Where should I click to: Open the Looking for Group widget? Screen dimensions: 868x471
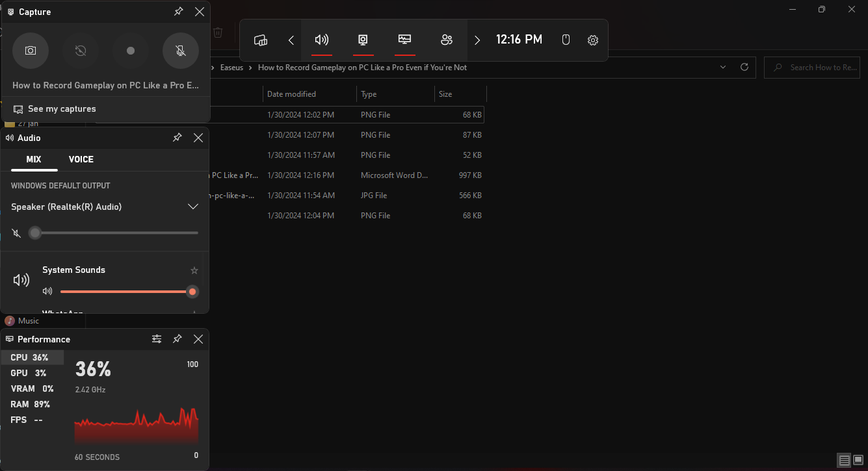point(447,39)
